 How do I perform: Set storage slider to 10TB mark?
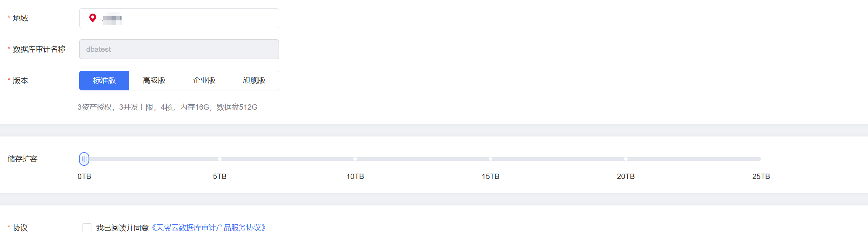coord(355,159)
